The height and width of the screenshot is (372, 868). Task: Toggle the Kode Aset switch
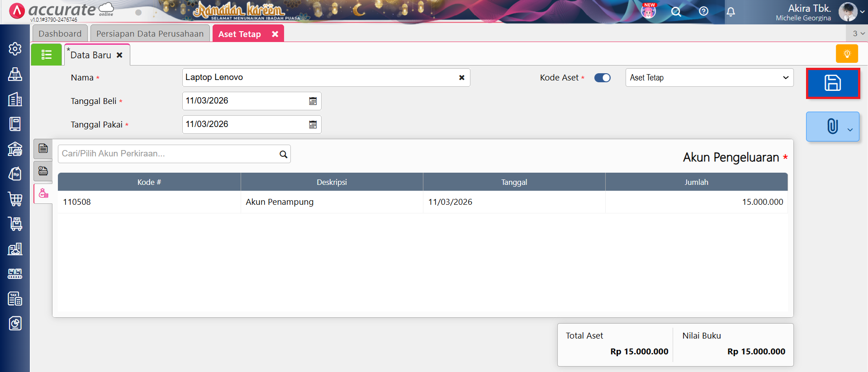click(602, 78)
